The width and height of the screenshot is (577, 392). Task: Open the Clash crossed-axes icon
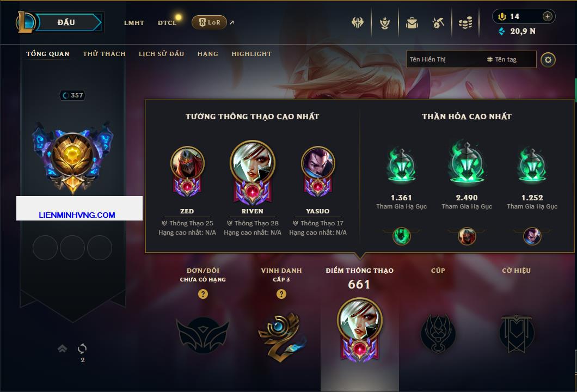(357, 23)
